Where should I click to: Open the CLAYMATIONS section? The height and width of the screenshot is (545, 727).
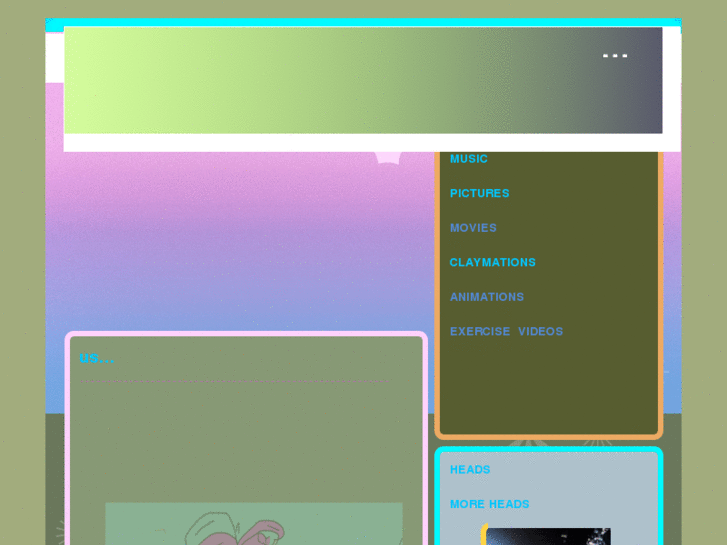pyautogui.click(x=492, y=262)
